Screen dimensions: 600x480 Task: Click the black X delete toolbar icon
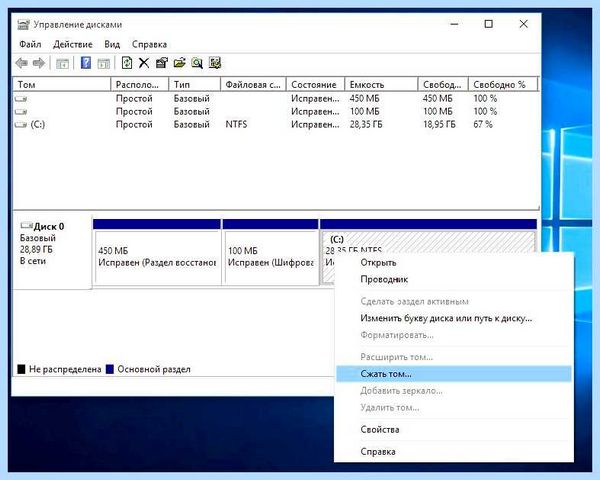click(x=144, y=63)
